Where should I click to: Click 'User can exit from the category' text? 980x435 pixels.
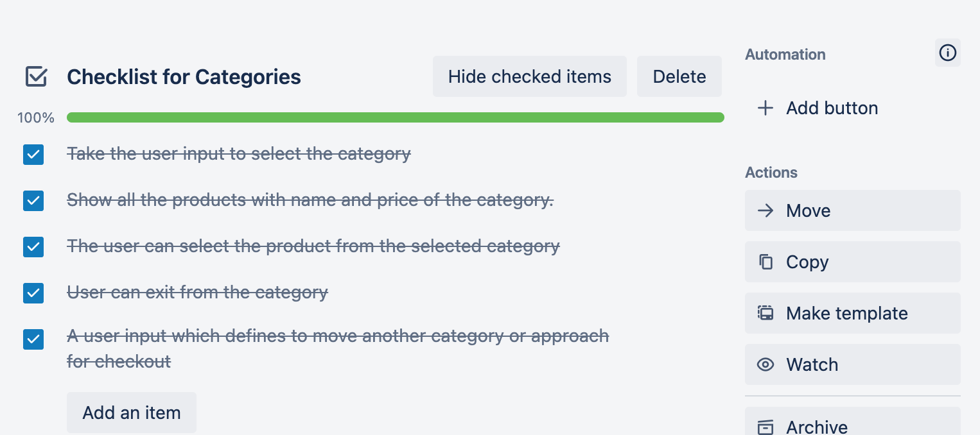click(x=197, y=293)
